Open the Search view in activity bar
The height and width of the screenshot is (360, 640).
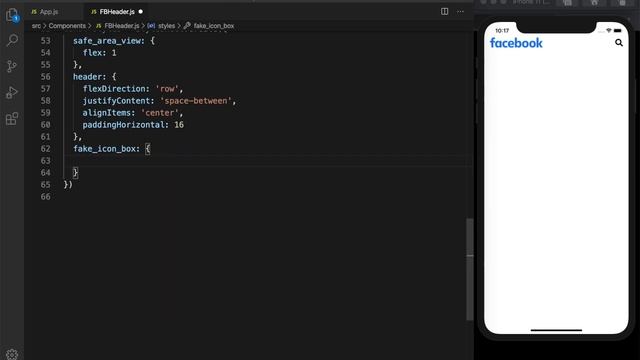pos(12,40)
